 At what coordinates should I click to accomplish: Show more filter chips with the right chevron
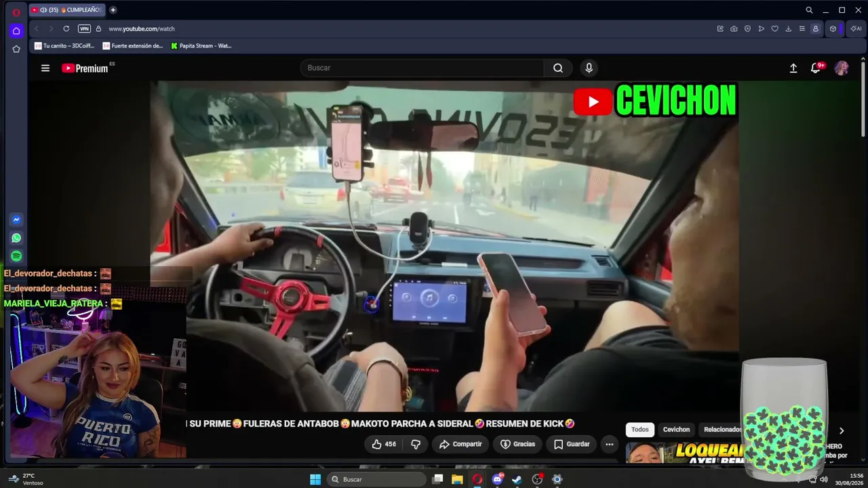[x=842, y=430]
